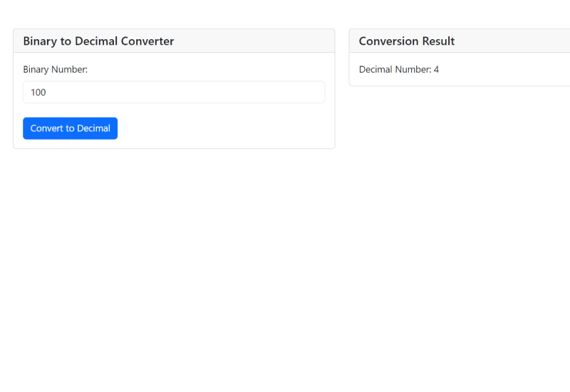Click "Decimal Number:" label in the result card
The width and height of the screenshot is (570, 392).
[x=394, y=69]
